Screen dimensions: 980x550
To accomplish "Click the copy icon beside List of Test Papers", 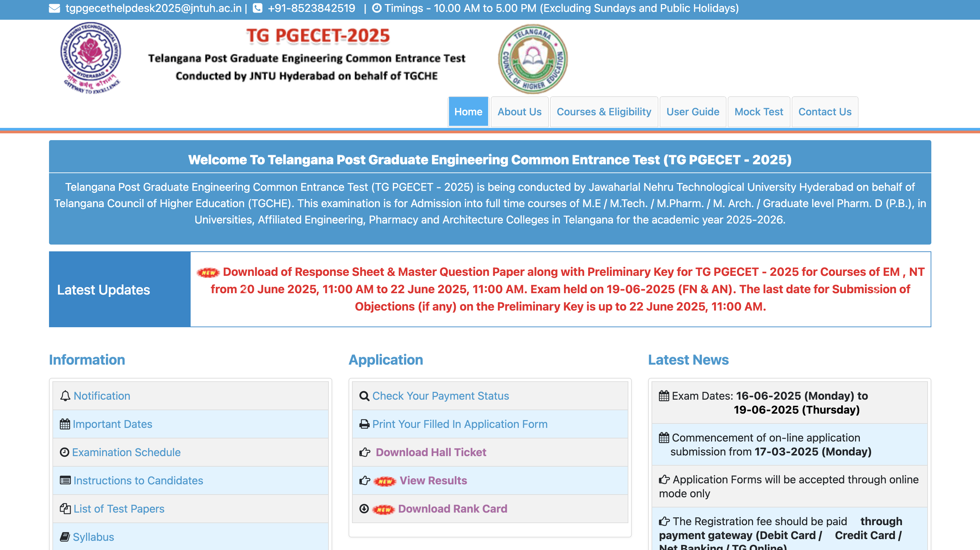I will [65, 508].
